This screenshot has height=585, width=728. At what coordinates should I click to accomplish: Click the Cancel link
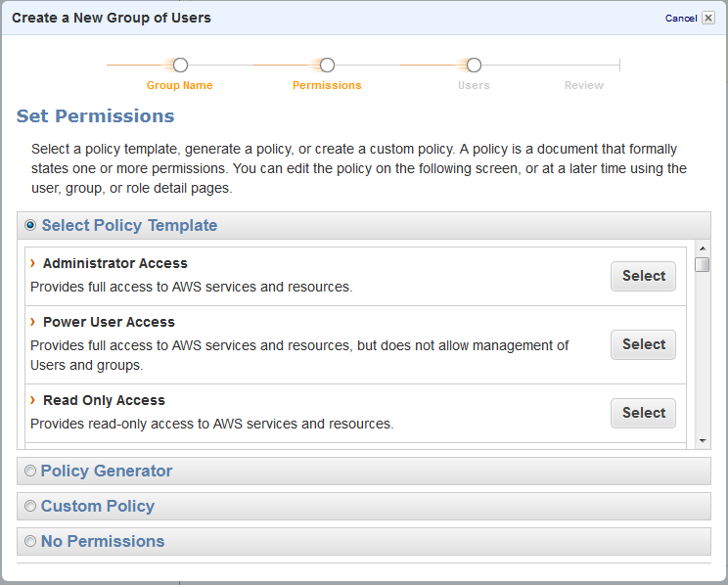(680, 19)
